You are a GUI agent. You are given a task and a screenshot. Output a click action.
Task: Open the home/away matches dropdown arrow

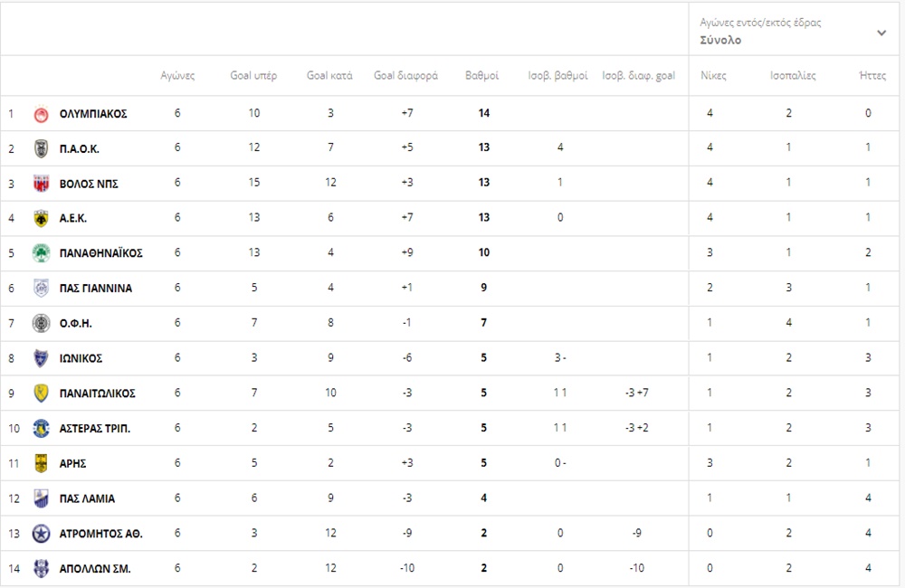pyautogui.click(x=881, y=33)
